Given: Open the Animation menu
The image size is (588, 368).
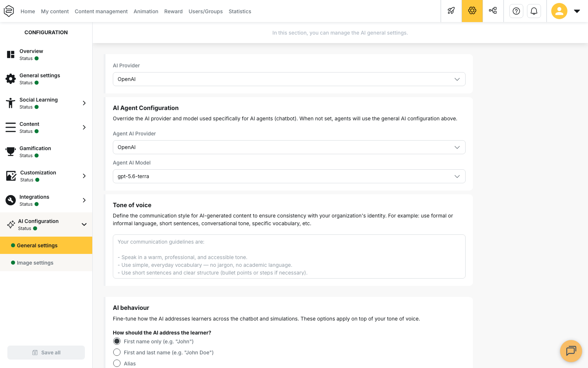Looking at the screenshot, I should [x=146, y=11].
